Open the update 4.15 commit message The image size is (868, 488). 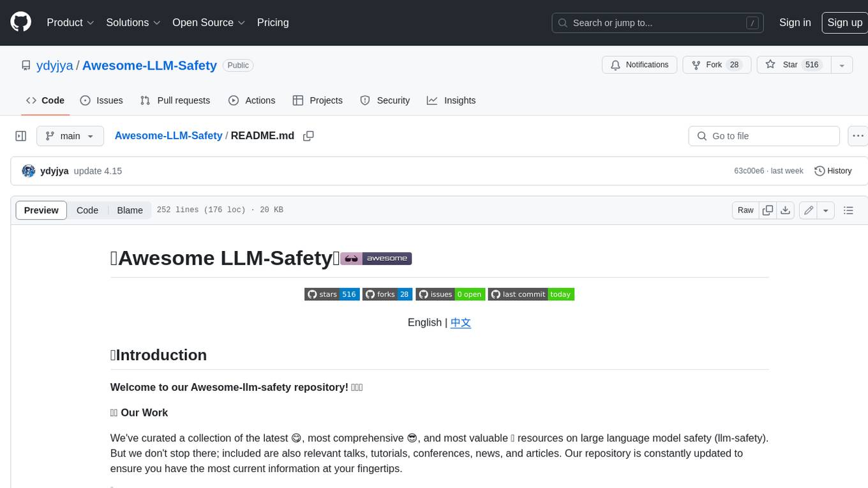(98, 171)
